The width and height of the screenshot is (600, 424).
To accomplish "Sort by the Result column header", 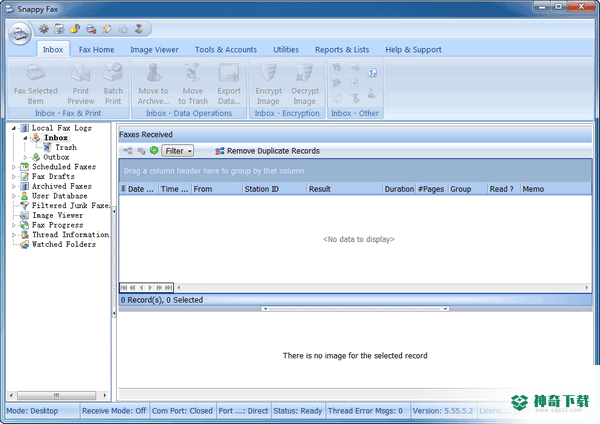I will (344, 189).
